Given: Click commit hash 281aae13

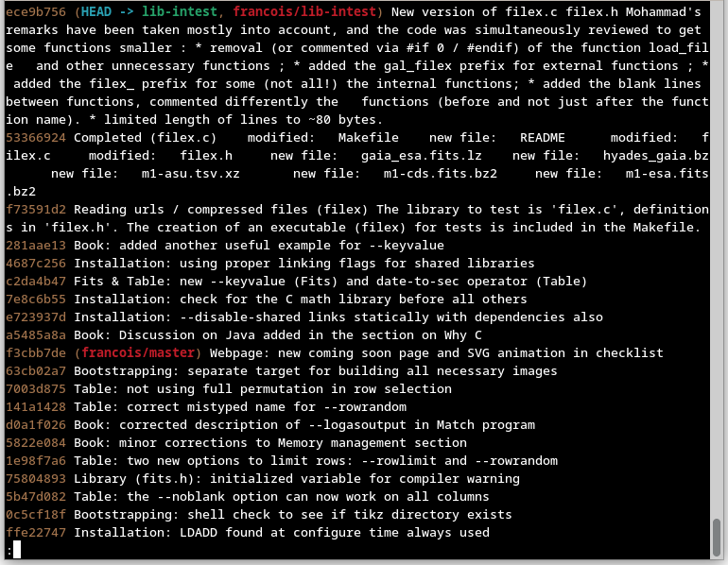Looking at the screenshot, I should point(36,246).
